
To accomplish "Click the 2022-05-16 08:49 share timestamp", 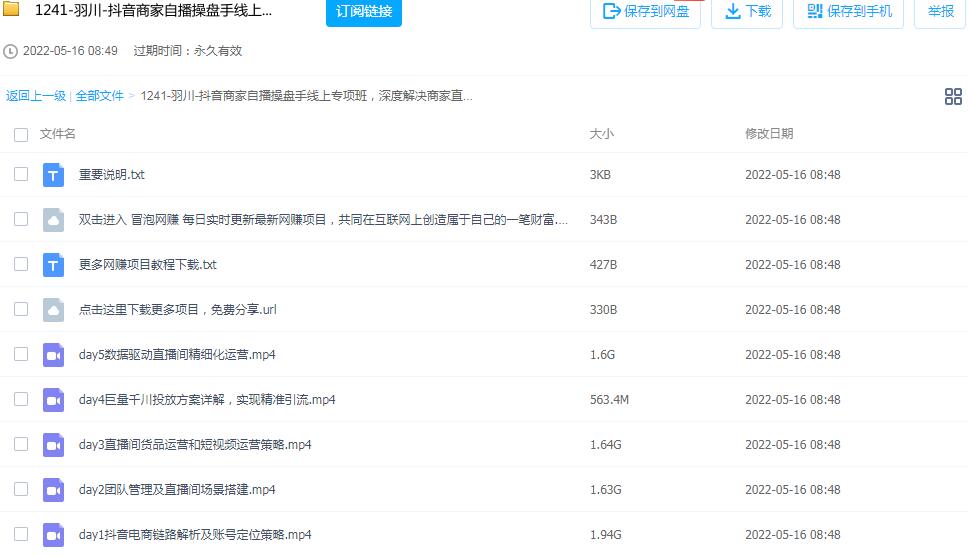I will [x=70, y=51].
